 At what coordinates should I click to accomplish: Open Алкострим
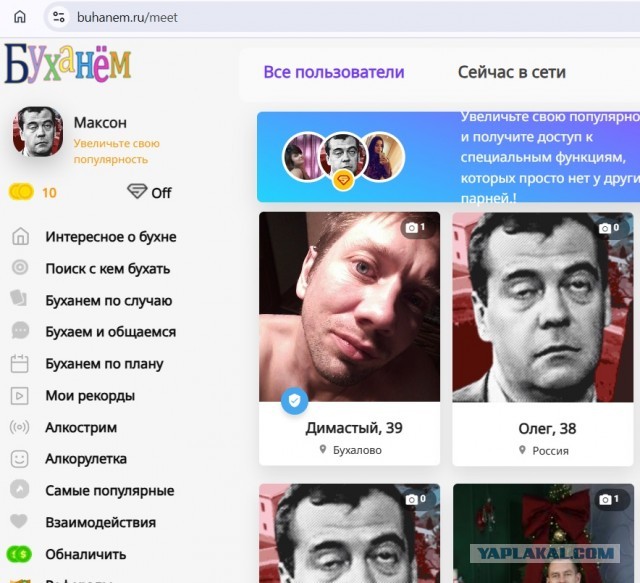tap(81, 427)
